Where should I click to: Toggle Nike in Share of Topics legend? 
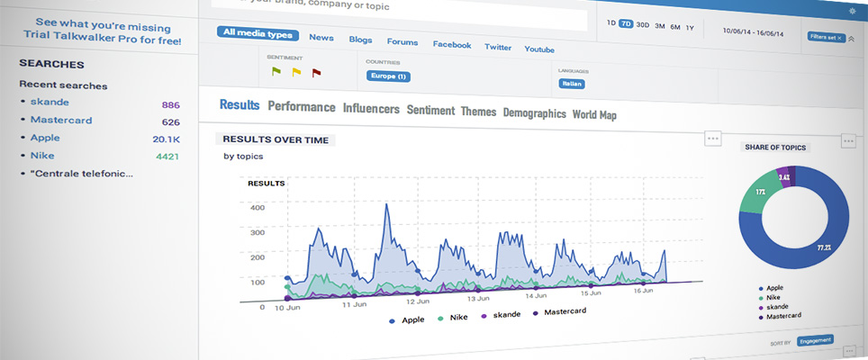[x=770, y=298]
